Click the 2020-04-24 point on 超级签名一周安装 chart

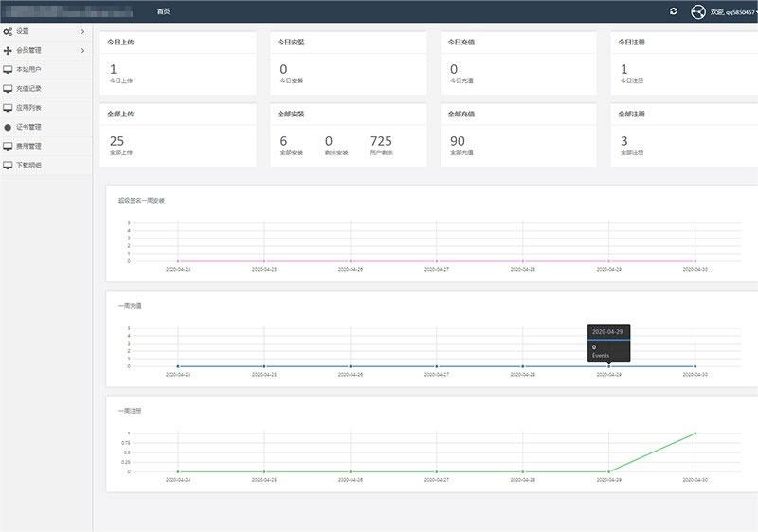point(177,261)
